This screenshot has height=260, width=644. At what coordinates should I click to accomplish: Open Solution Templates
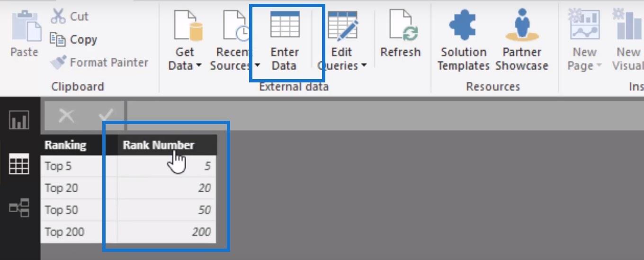click(x=463, y=40)
